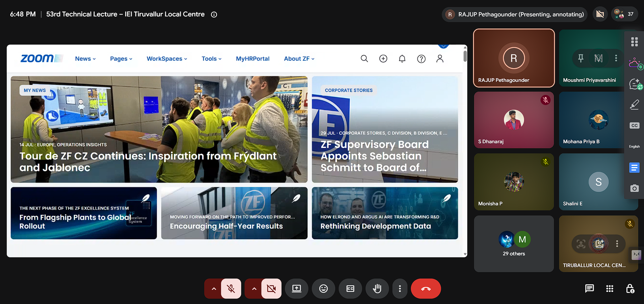
Task: Open the Encouraging Half-Year Results card
Action: click(234, 213)
